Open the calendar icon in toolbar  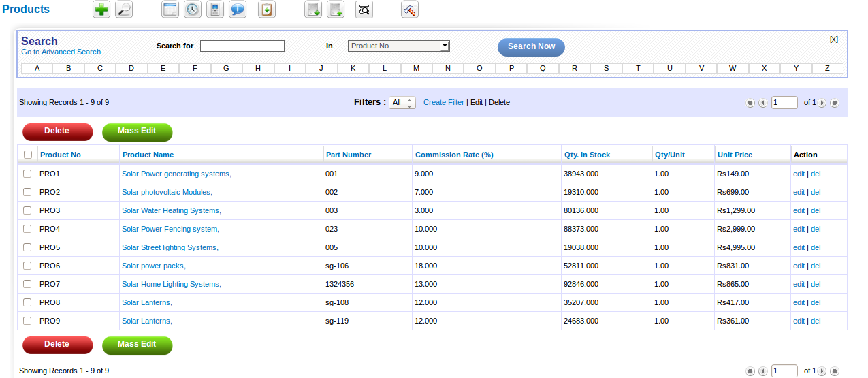pos(170,10)
